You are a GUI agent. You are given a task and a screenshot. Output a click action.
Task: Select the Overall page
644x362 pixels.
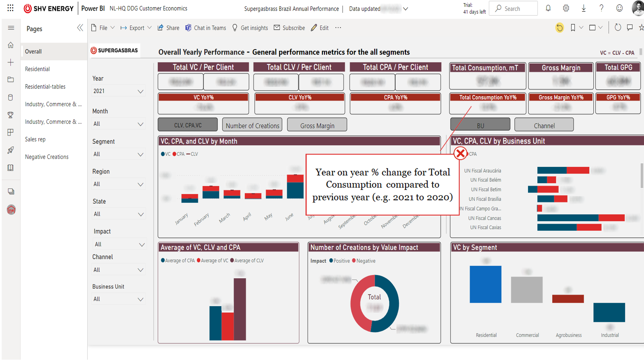pos(54,52)
